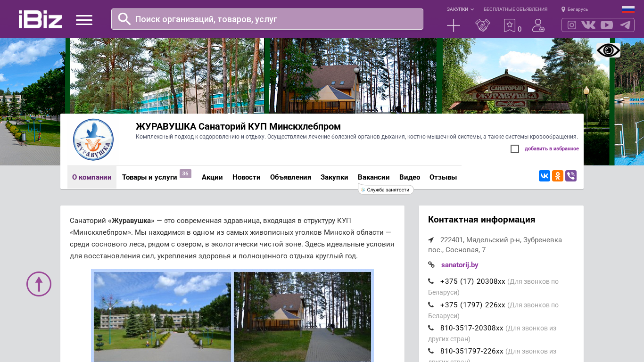This screenshot has width=644, height=362.
Task: Switch to Товары и услуги tab
Action: point(149,177)
